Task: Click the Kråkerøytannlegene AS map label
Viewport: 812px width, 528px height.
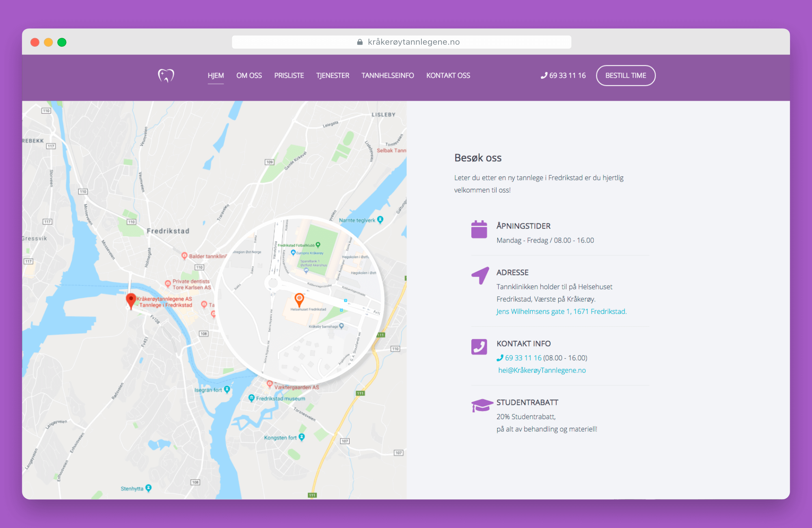Action: coord(164,302)
